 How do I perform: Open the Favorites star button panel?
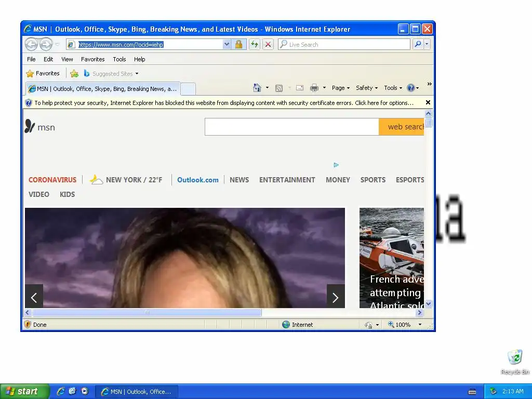(x=43, y=73)
